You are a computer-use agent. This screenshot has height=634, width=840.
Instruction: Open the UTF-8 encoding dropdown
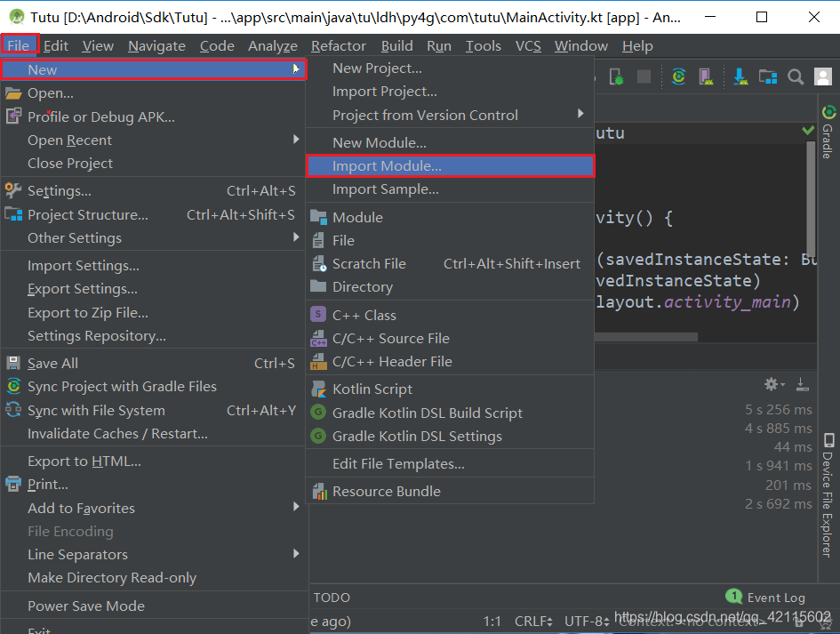[587, 622]
